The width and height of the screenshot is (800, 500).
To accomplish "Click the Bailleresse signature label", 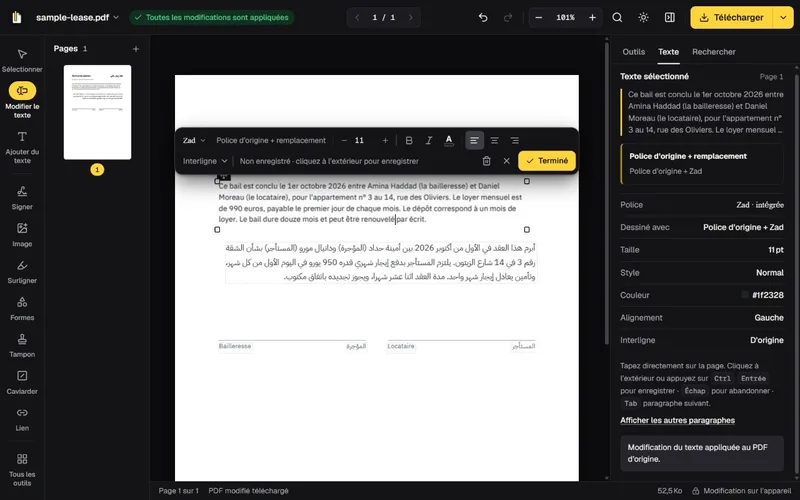I will point(235,346).
